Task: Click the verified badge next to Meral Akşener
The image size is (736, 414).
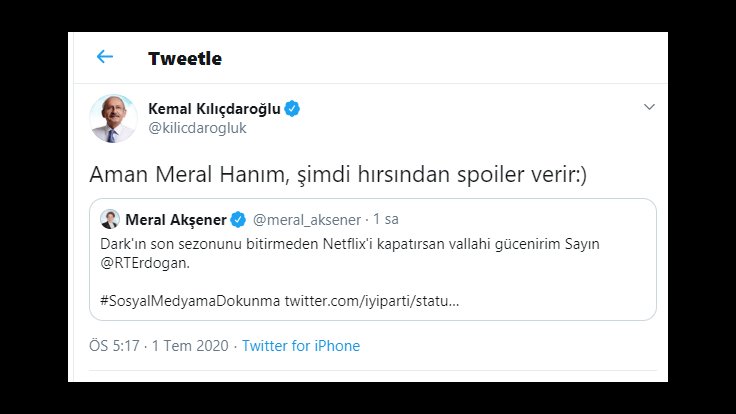Action: (x=239, y=219)
